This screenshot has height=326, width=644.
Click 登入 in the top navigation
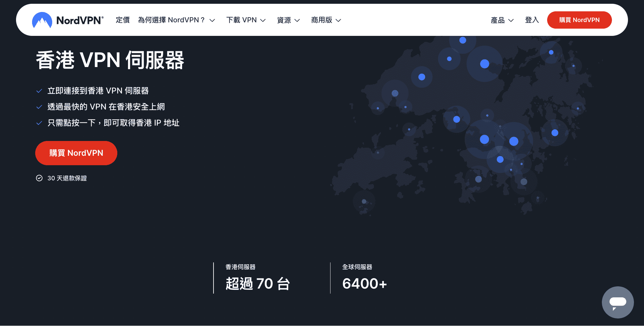[532, 20]
